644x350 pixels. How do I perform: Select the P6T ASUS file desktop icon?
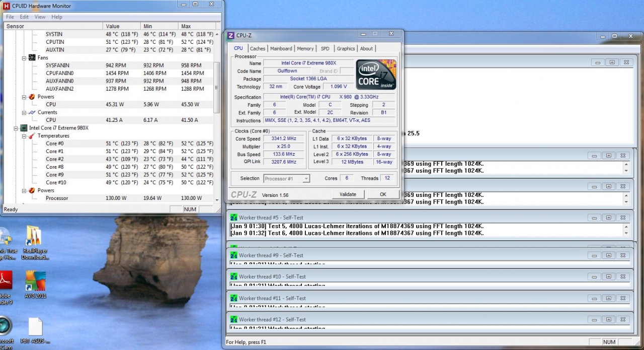(x=35, y=331)
